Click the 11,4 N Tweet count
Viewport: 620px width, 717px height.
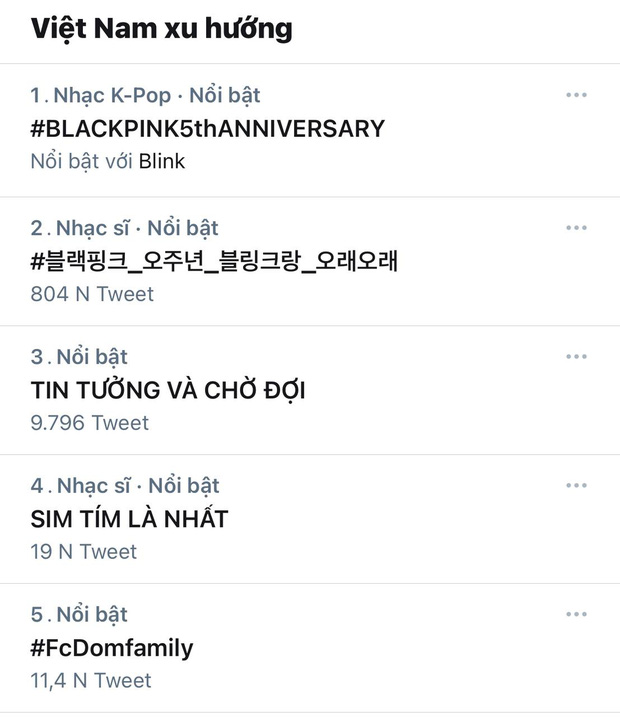pyautogui.click(x=91, y=680)
